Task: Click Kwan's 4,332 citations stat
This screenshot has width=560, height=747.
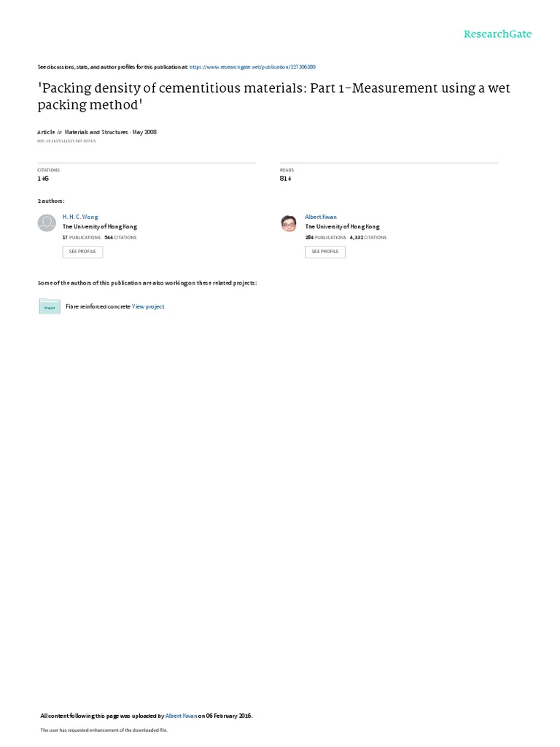Action: pos(368,237)
